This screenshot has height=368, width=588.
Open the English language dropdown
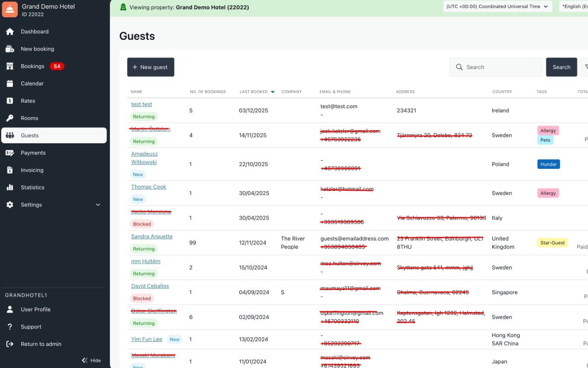pos(574,6)
